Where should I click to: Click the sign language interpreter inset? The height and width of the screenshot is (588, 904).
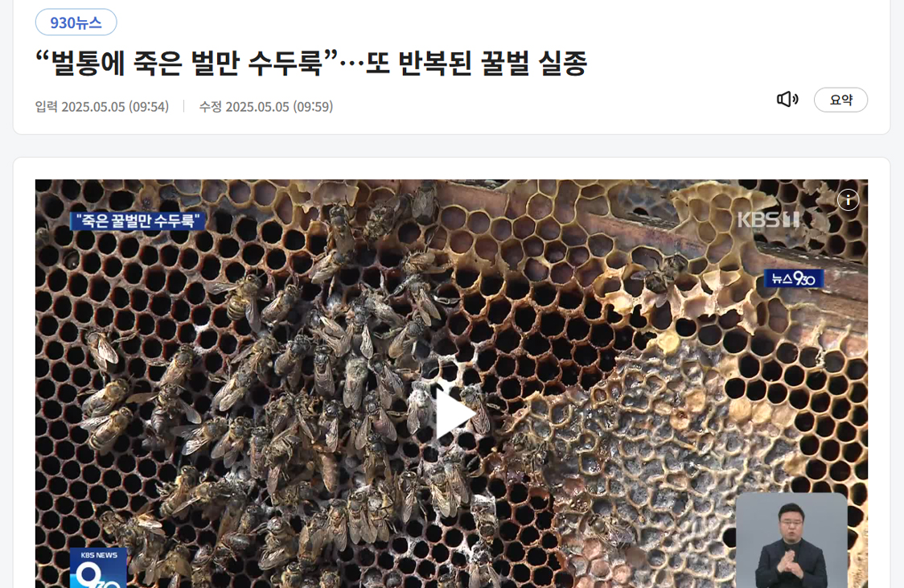[791, 541]
